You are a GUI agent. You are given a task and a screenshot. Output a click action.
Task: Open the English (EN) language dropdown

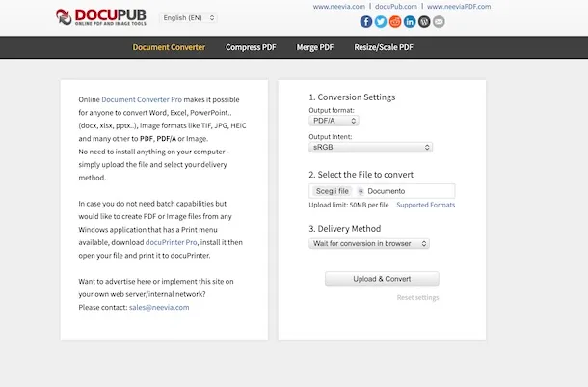click(189, 18)
